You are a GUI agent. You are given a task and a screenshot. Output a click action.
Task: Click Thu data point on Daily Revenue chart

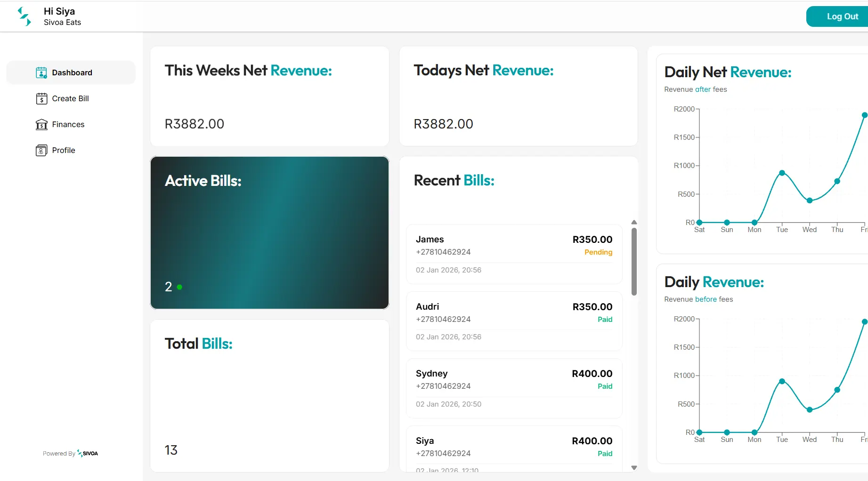click(837, 390)
